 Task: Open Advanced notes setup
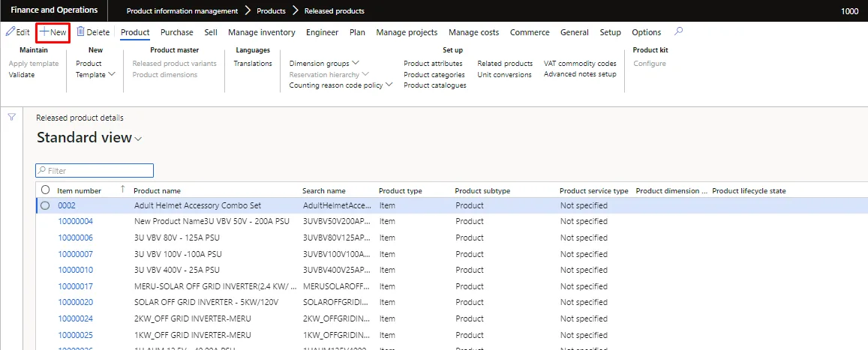click(580, 74)
